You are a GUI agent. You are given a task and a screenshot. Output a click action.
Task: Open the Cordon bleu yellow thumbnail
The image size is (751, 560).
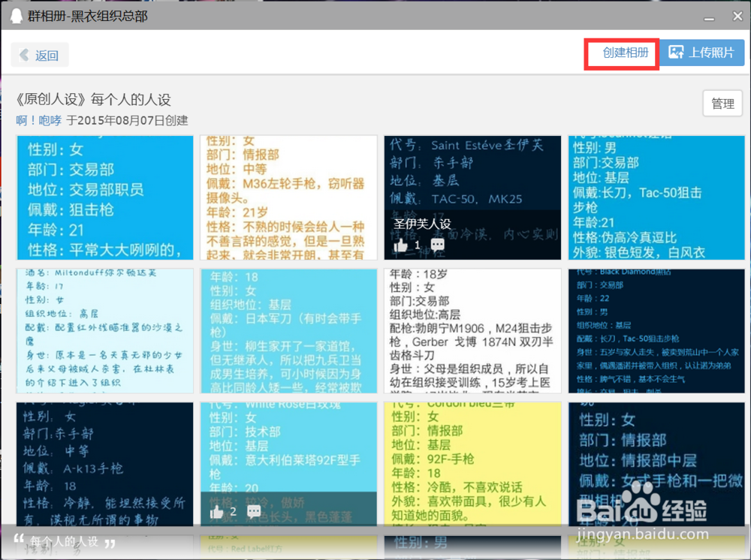[x=472, y=464]
